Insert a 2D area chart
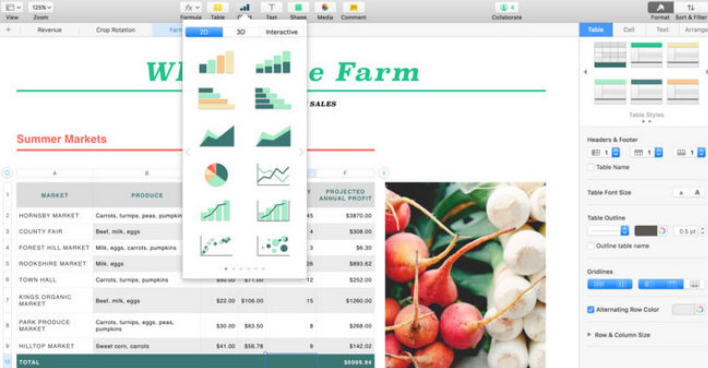The width and height of the screenshot is (708, 368). [x=217, y=136]
